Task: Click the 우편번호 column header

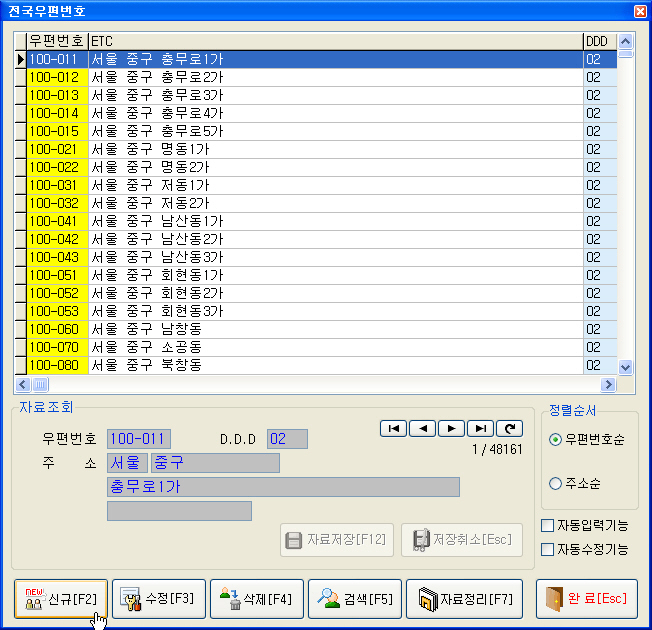Action: click(57, 41)
